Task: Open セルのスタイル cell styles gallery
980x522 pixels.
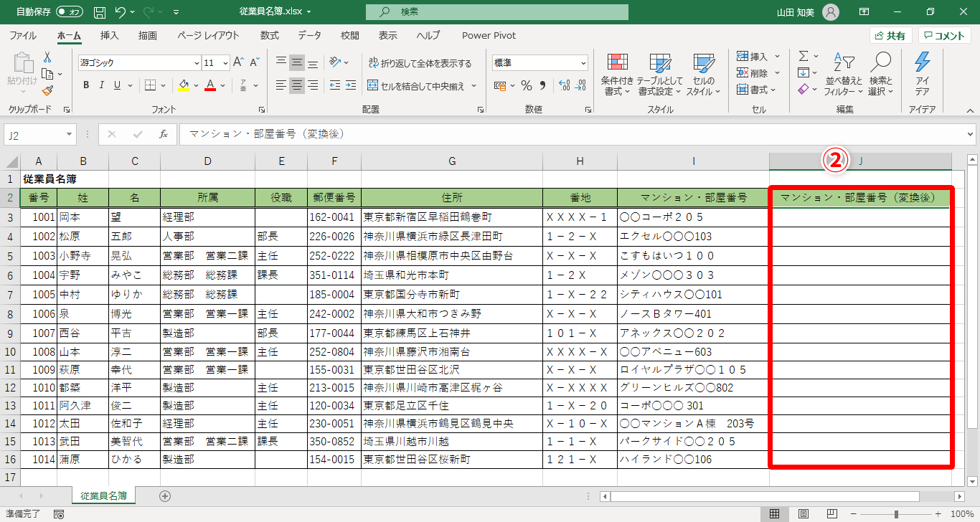Action: (703, 75)
